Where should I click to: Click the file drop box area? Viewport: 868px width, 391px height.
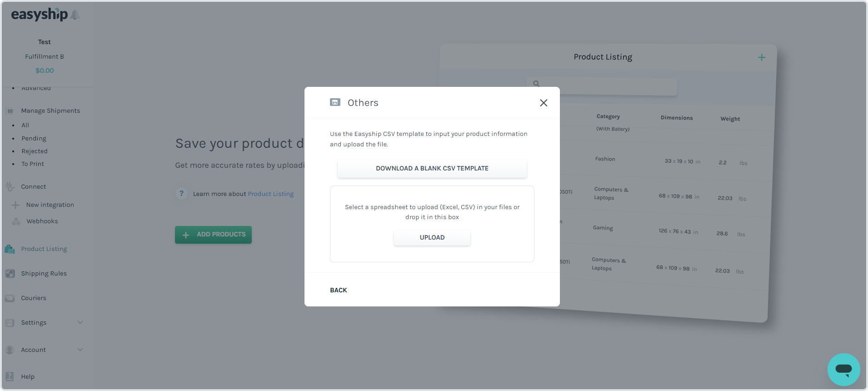(432, 224)
